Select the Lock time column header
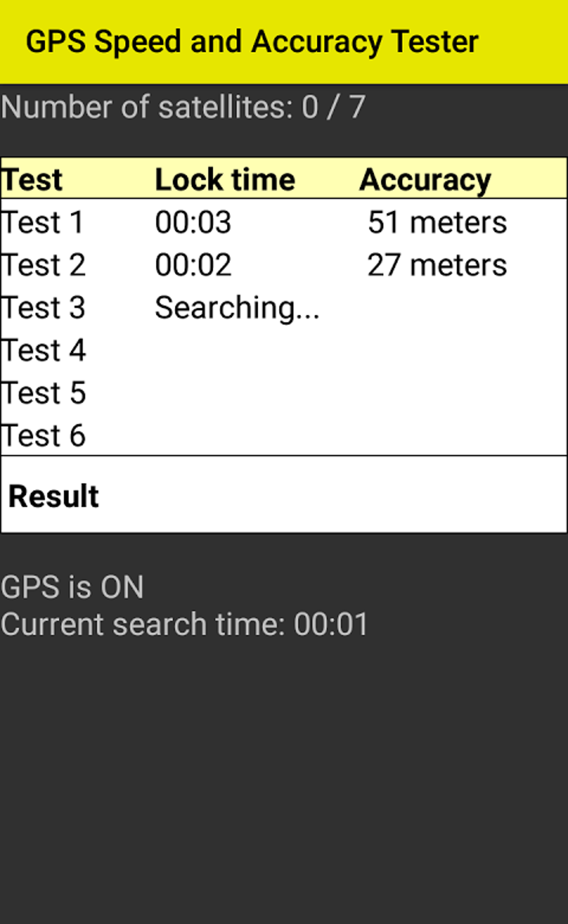The height and width of the screenshot is (924, 568). [225, 179]
